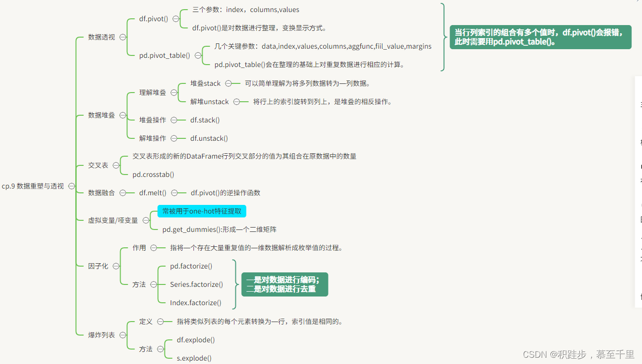
Task: Collapse the cp.9 数据重塑与透视 root node
Action: coord(71,186)
